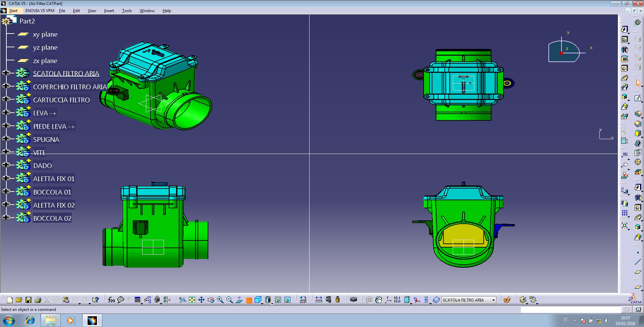Open the Tools menu
This screenshot has height=327, width=644.
click(127, 11)
